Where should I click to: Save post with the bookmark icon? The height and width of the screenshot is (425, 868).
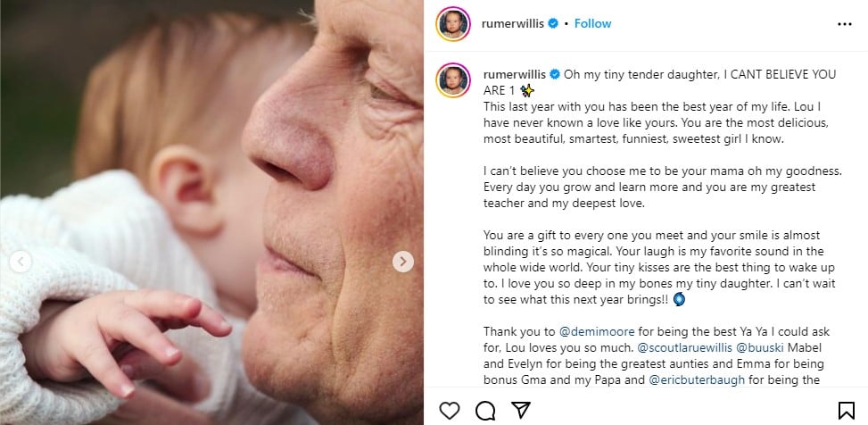[x=846, y=410]
